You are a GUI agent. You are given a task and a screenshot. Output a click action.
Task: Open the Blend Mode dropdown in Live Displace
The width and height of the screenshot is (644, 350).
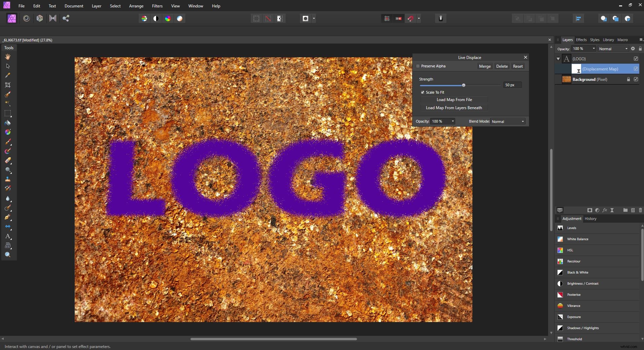point(508,121)
